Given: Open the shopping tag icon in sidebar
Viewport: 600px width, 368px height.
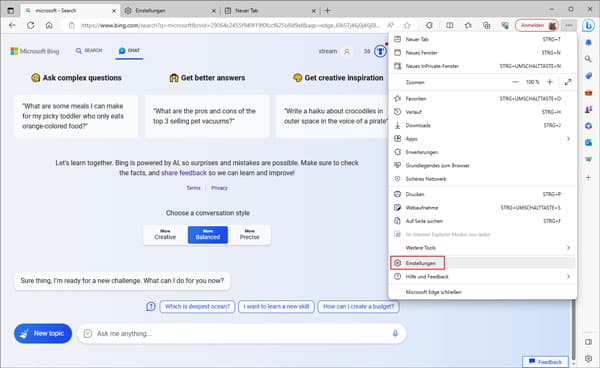Looking at the screenshot, I should tap(588, 76).
